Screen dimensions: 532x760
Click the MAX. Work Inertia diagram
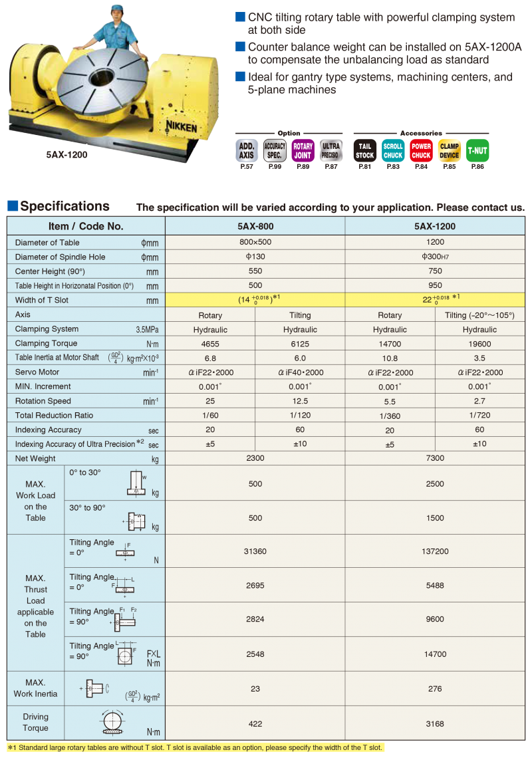click(94, 688)
